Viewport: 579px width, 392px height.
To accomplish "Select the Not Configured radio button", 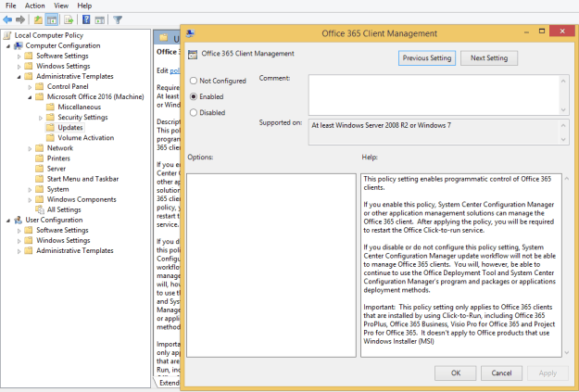I will pos(194,81).
